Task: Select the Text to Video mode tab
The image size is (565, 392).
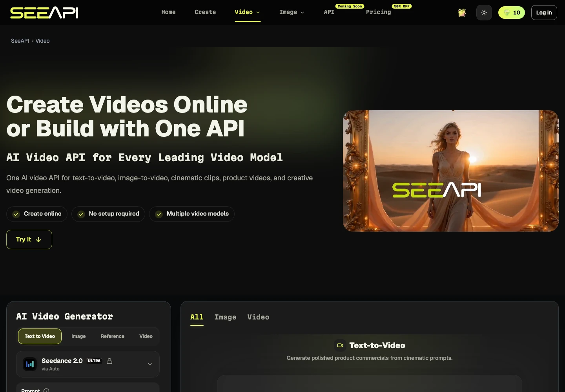Action: [40, 336]
